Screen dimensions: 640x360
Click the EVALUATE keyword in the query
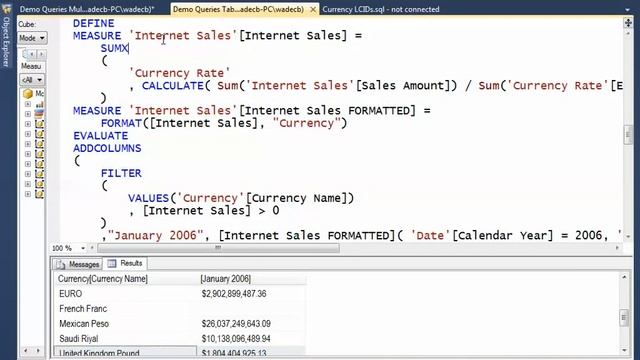pyautogui.click(x=101, y=136)
